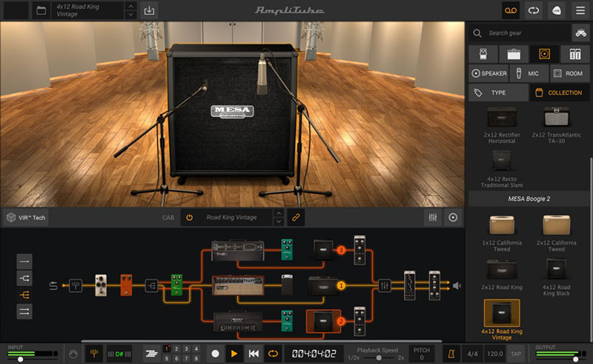Select three-way split signal chain layout
The width and height of the screenshot is (593, 364).
(x=24, y=295)
